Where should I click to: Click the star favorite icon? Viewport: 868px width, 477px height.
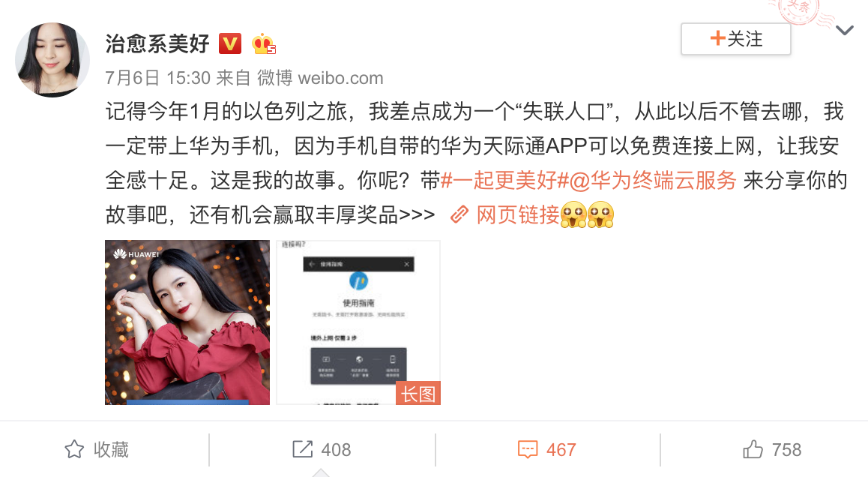tap(74, 449)
